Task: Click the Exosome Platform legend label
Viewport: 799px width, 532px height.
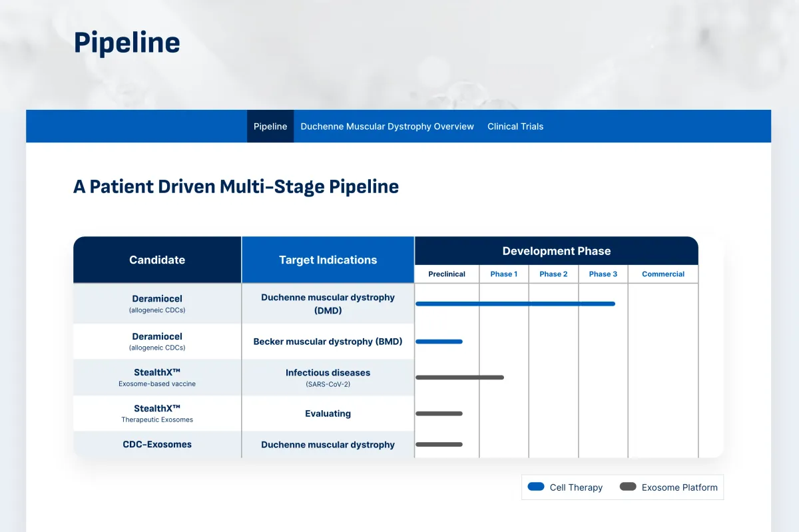Action: pos(680,487)
